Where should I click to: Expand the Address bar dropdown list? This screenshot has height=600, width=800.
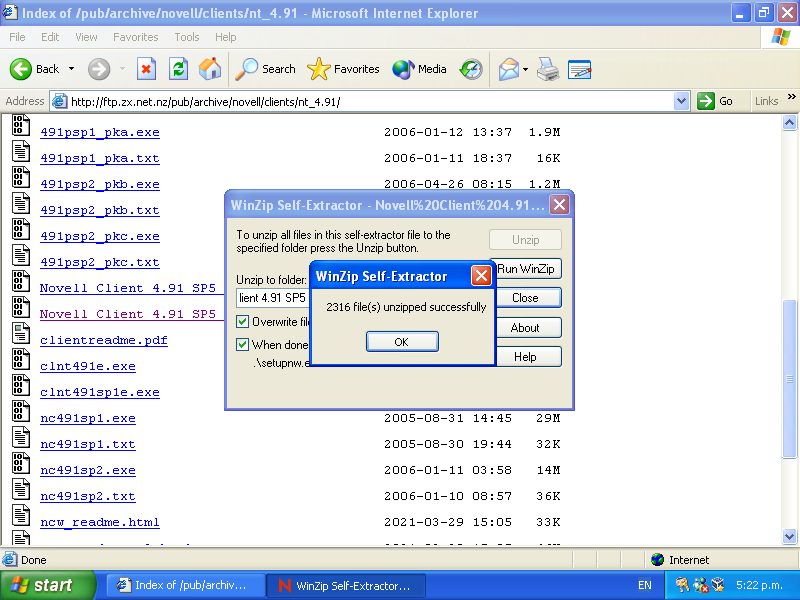coord(681,101)
